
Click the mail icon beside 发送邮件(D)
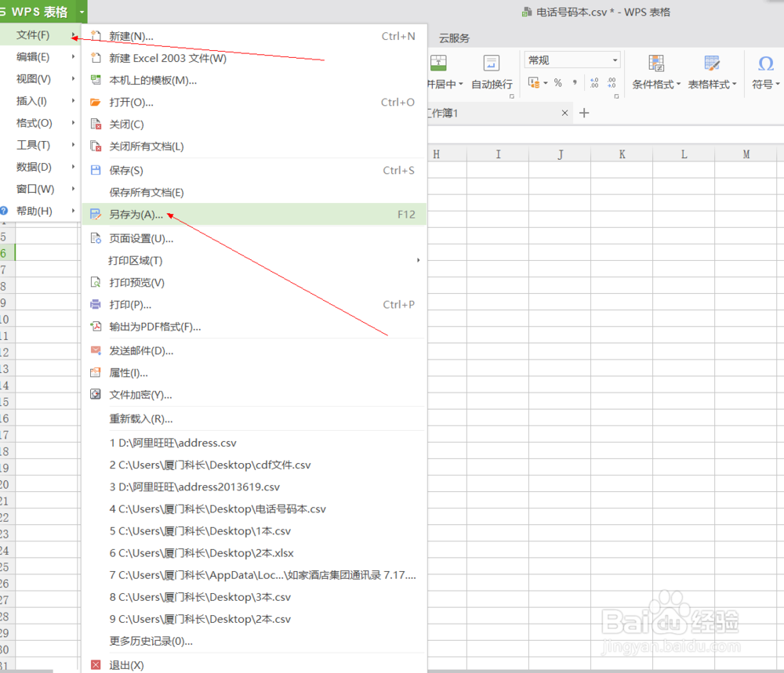click(96, 350)
